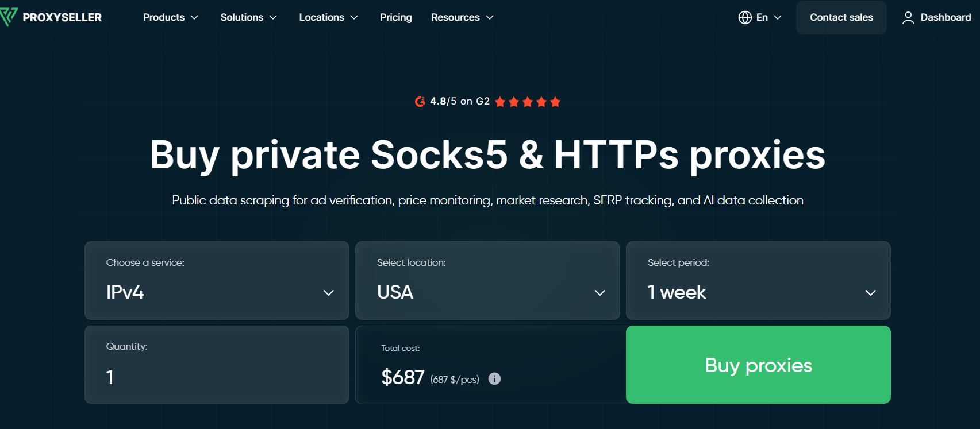Click the chevron beside the En language selector
Viewport: 980px width, 429px height.
pos(778,18)
